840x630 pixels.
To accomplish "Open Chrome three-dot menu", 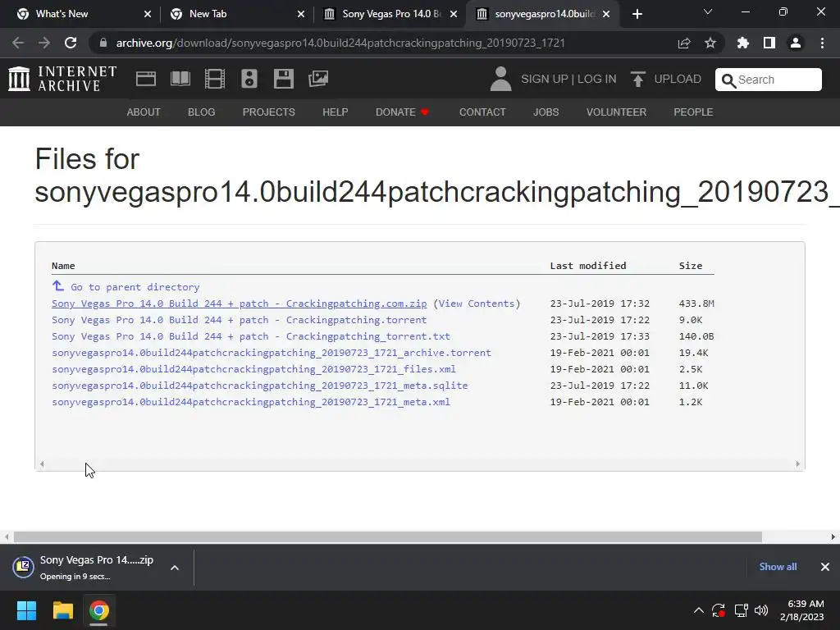I will [x=822, y=43].
